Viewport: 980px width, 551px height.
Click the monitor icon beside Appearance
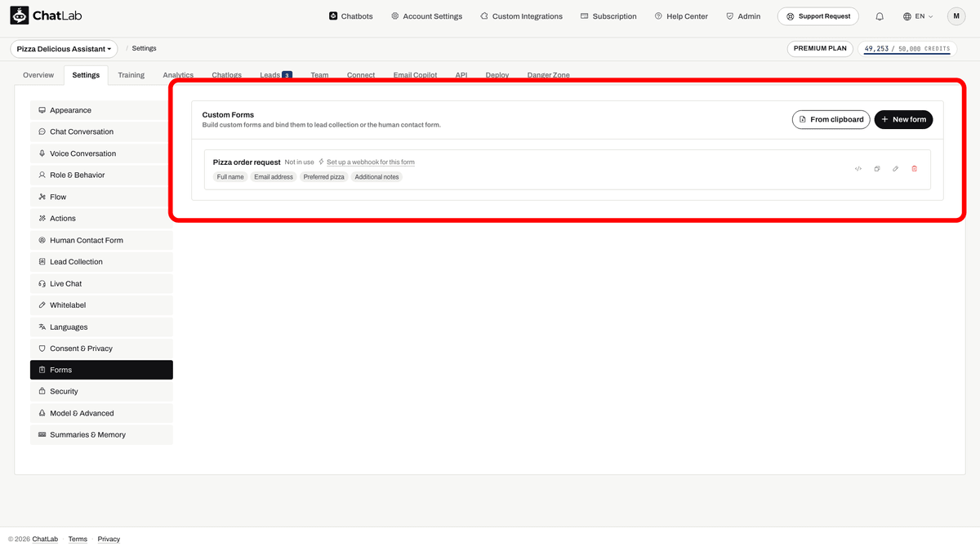tap(42, 110)
